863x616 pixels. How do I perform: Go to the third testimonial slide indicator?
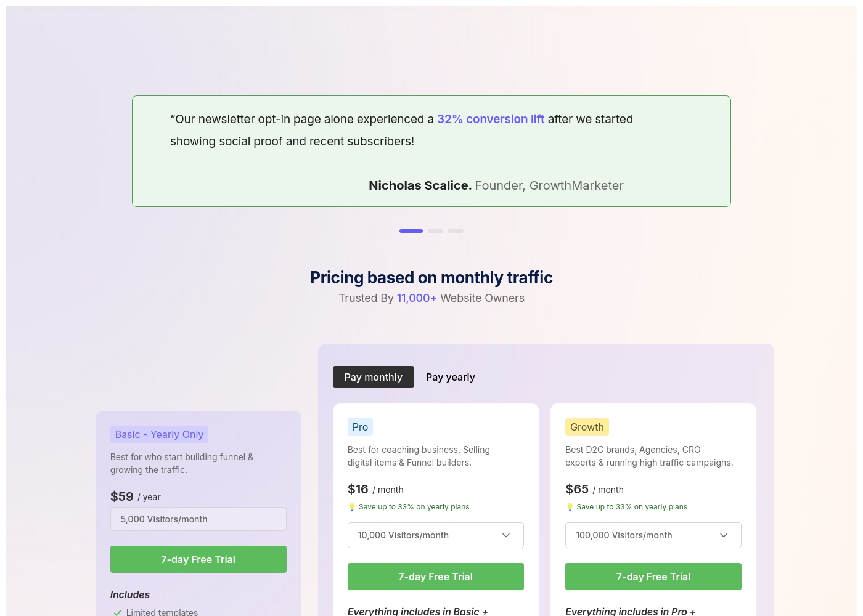(x=456, y=231)
